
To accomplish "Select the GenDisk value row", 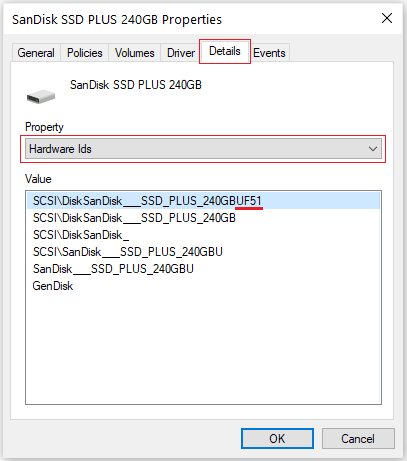I will [x=203, y=286].
